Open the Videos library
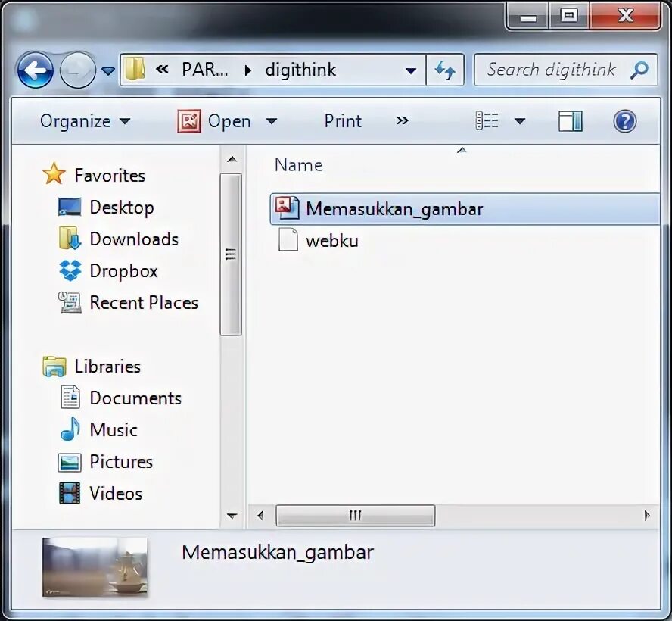 (116, 494)
